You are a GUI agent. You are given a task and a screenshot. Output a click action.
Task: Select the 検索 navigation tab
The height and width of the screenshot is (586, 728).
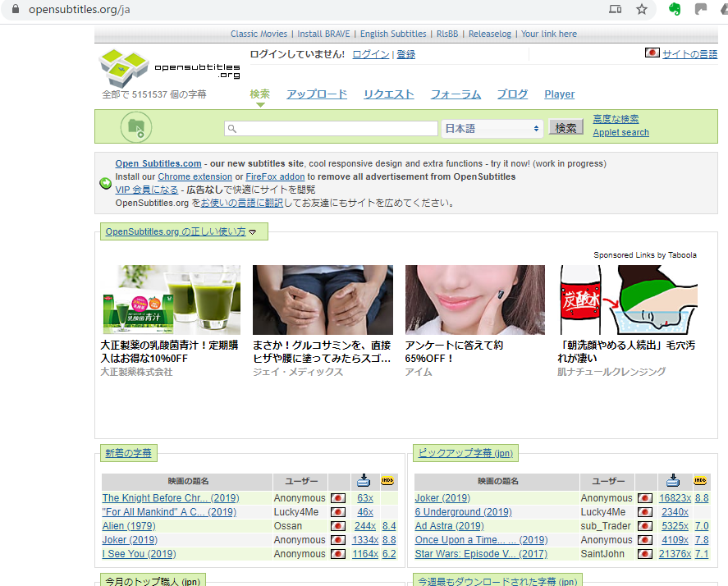pyautogui.click(x=259, y=94)
